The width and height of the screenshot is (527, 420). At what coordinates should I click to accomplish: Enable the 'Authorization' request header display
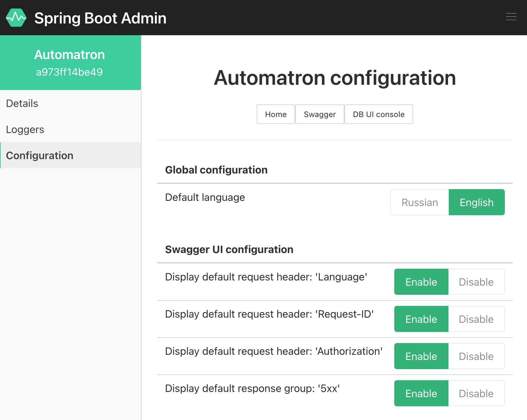(x=421, y=356)
